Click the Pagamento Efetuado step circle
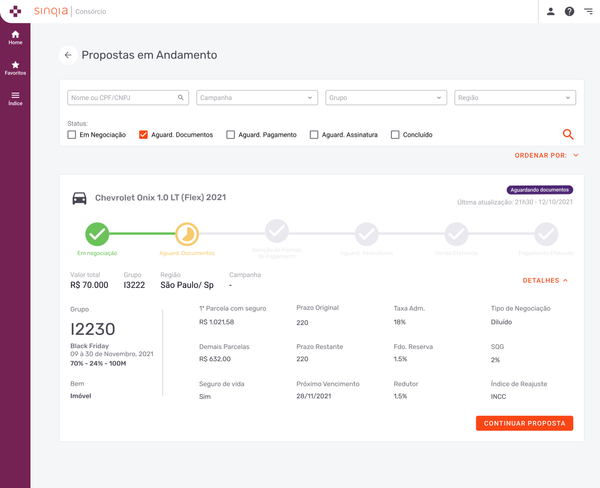The height and width of the screenshot is (488, 600). point(546,234)
